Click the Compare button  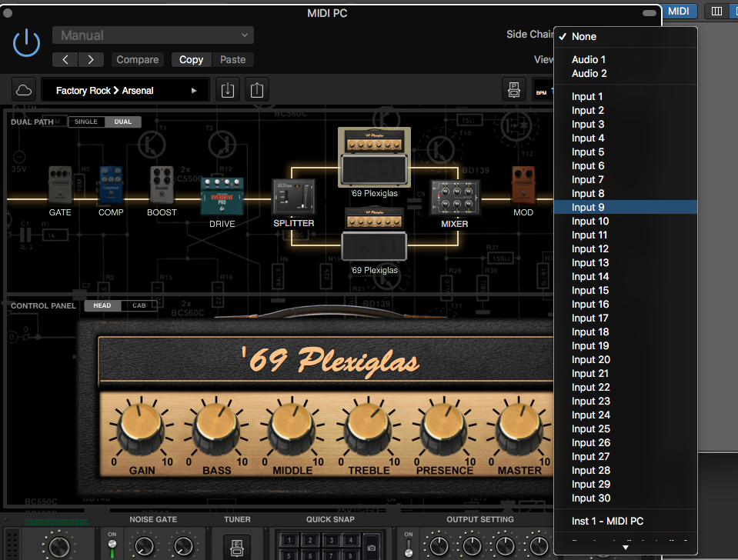click(x=138, y=60)
